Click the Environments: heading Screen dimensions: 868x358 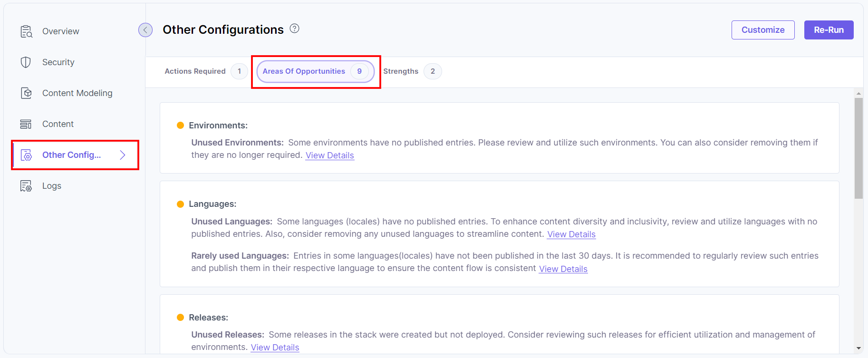[218, 126]
